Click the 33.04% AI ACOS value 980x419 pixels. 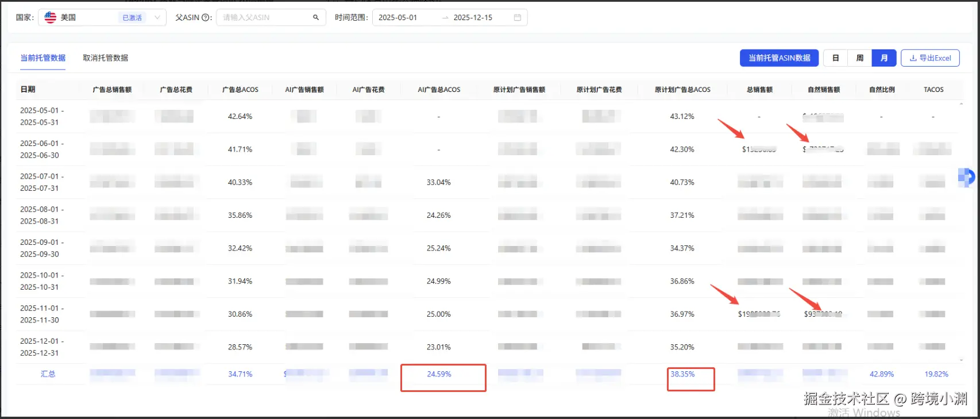(x=438, y=182)
